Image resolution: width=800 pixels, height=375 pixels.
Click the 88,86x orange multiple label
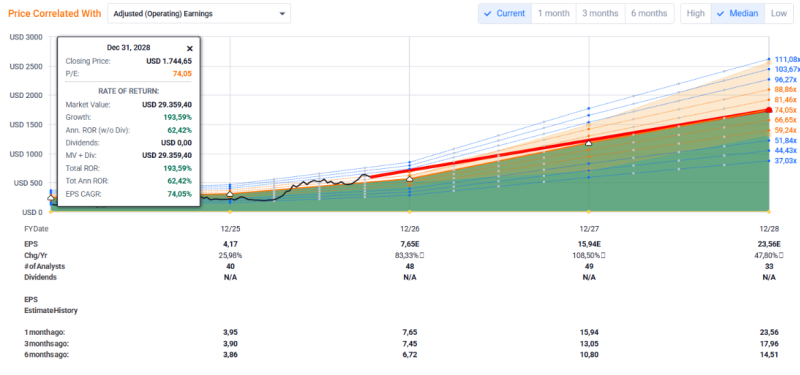coord(785,90)
